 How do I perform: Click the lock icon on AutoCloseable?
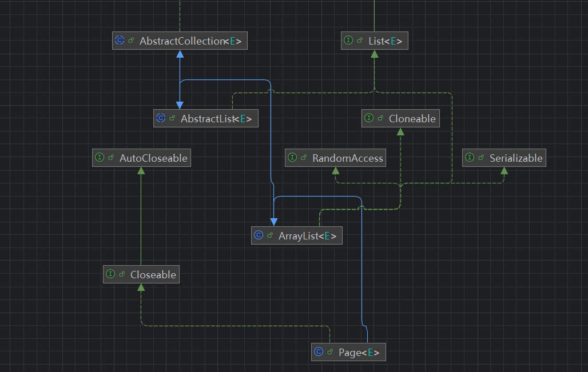tap(110, 157)
